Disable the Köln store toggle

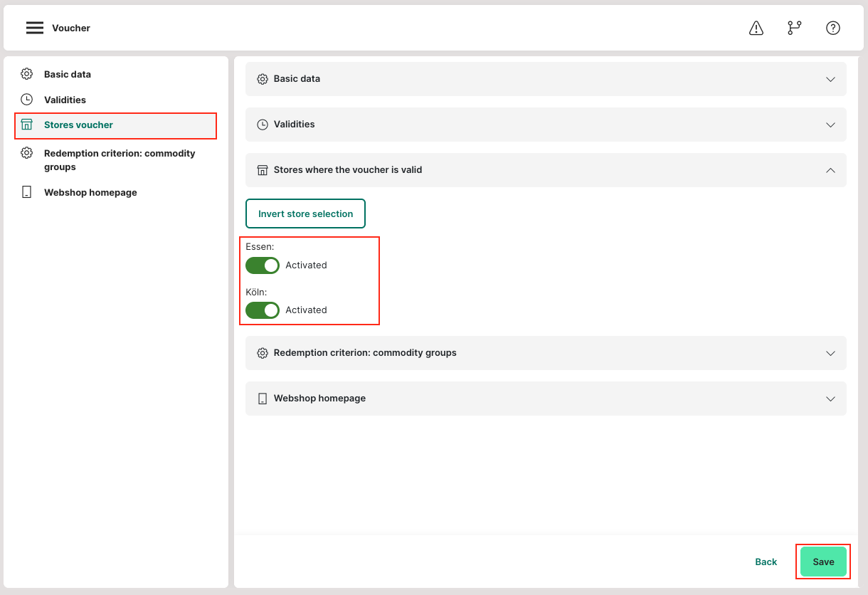click(x=263, y=310)
